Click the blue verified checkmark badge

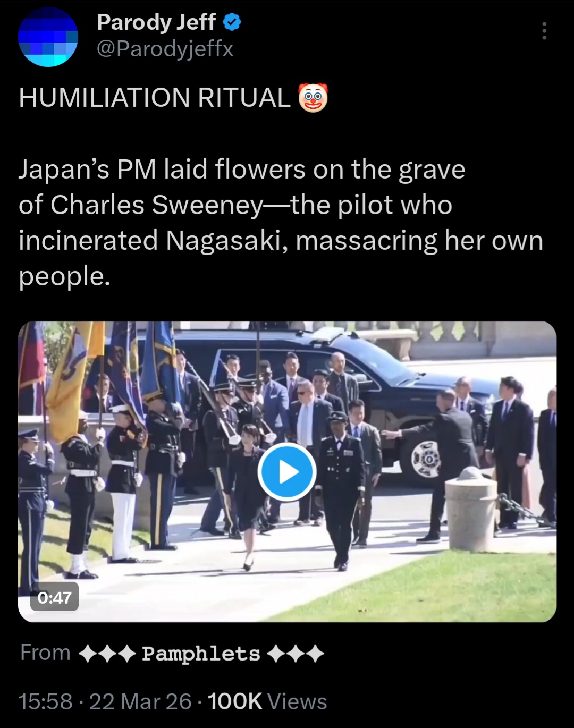pos(232,22)
